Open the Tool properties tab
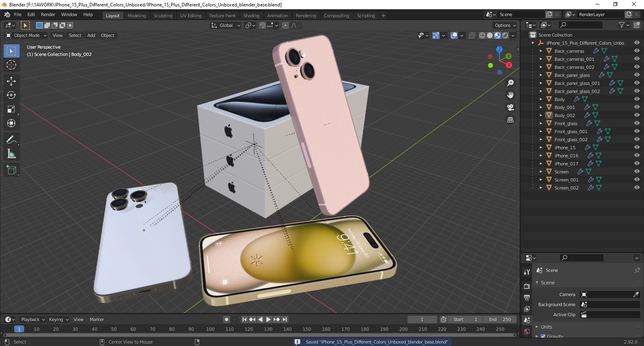 pos(527,272)
